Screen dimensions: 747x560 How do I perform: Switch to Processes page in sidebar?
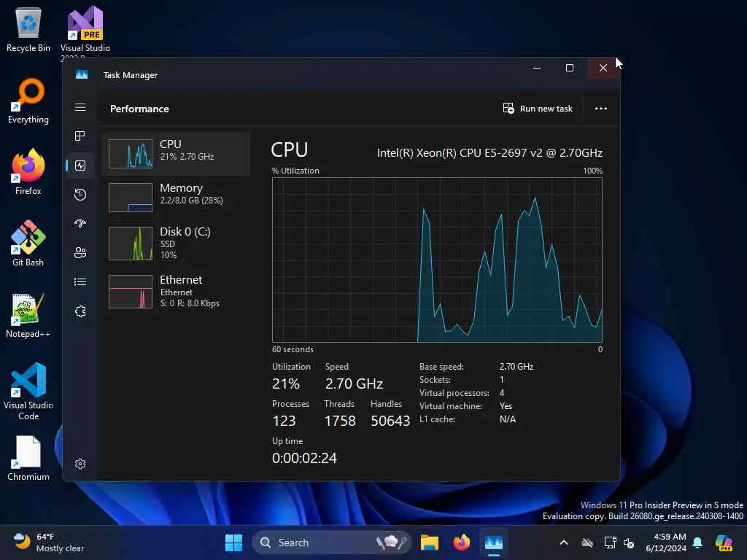[80, 136]
